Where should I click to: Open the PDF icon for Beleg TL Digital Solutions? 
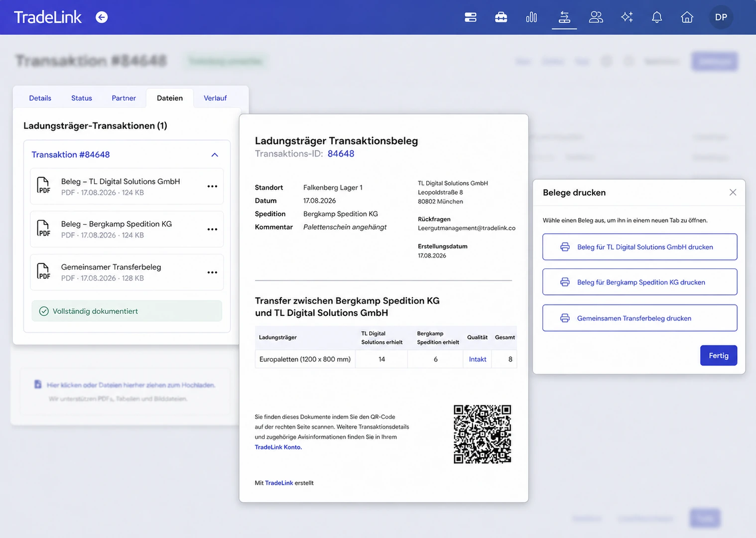[44, 186]
